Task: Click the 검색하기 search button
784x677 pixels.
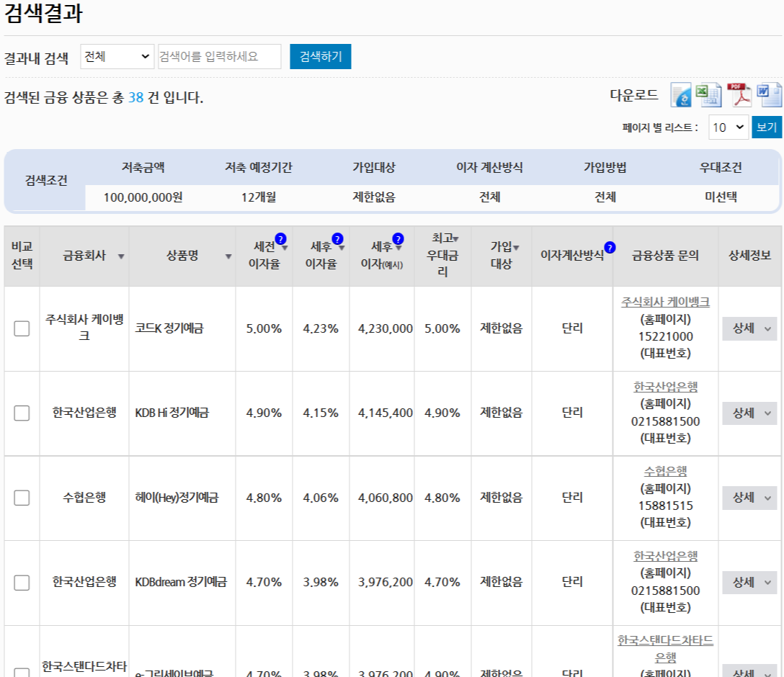Action: [321, 56]
